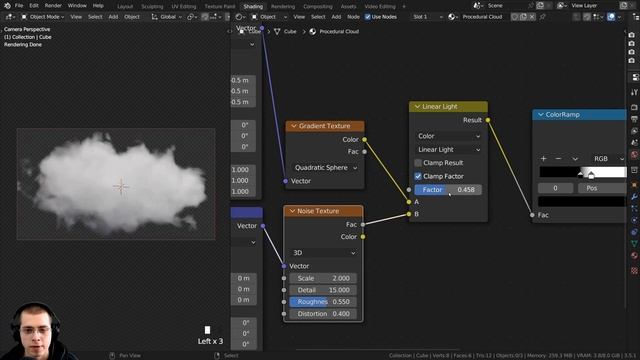The height and width of the screenshot is (360, 640).
Task: Toggle snapping in the 3D viewport header
Action: point(205,17)
